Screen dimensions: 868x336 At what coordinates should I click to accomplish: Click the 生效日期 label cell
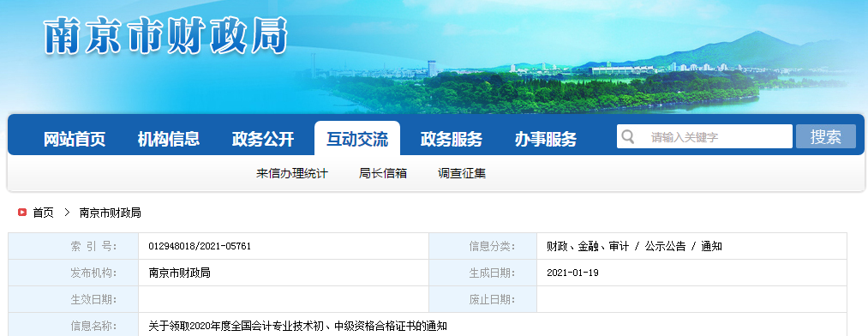(73, 299)
